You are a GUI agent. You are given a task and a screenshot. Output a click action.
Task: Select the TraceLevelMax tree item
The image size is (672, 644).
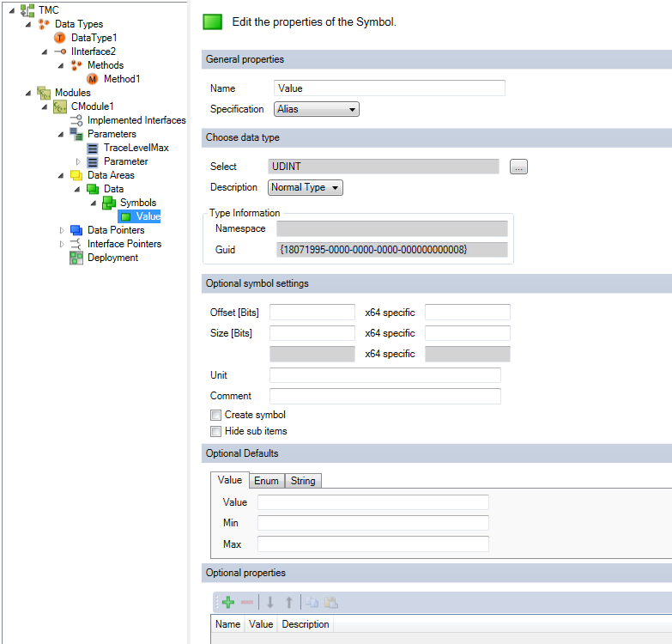point(136,148)
